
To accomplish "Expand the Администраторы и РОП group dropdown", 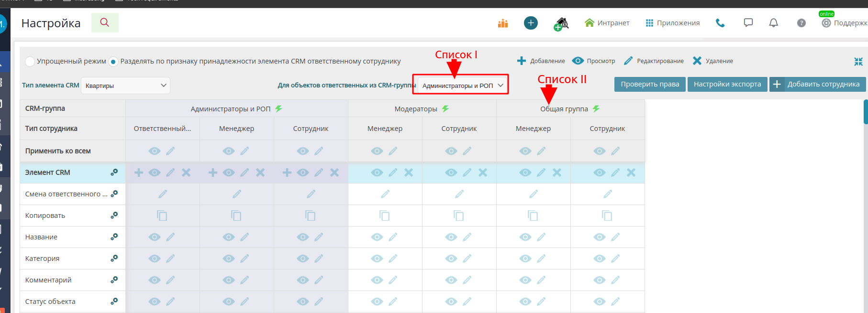I will point(462,86).
